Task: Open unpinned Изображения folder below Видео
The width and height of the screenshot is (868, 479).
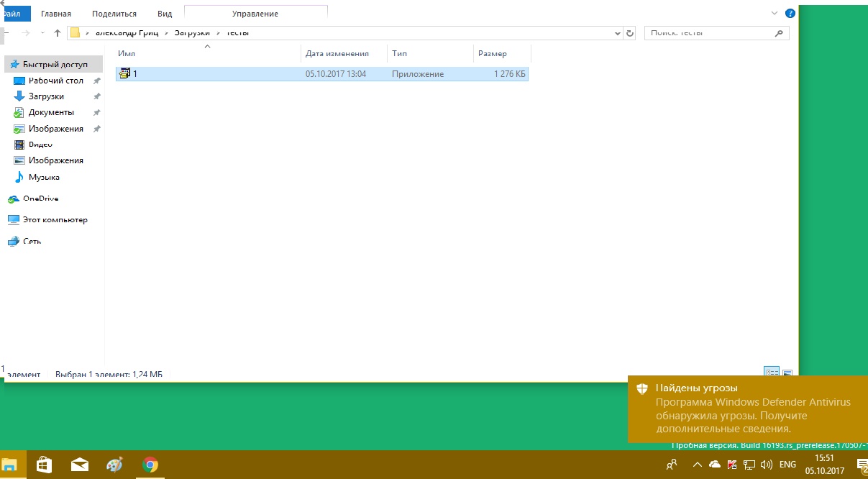Action: [56, 160]
